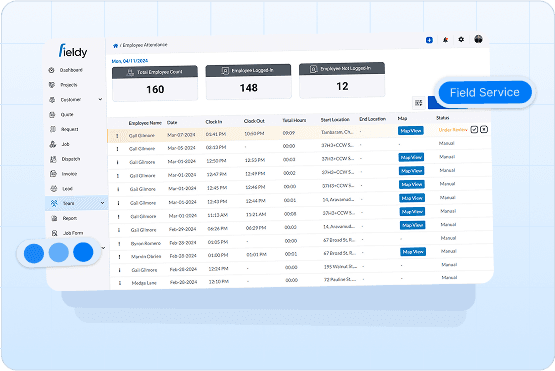Open the Request sidebar icon
Image resolution: width=555 pixels, height=371 pixels.
point(53,129)
